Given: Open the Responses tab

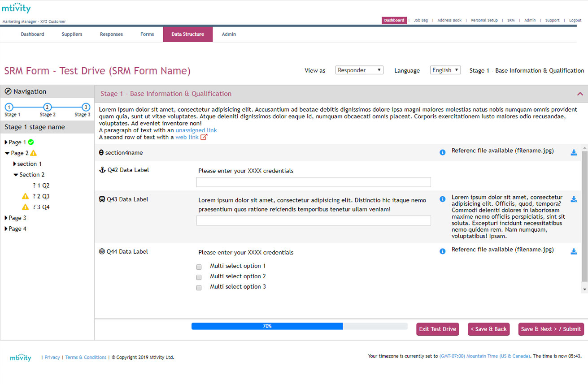Looking at the screenshot, I should (x=111, y=34).
